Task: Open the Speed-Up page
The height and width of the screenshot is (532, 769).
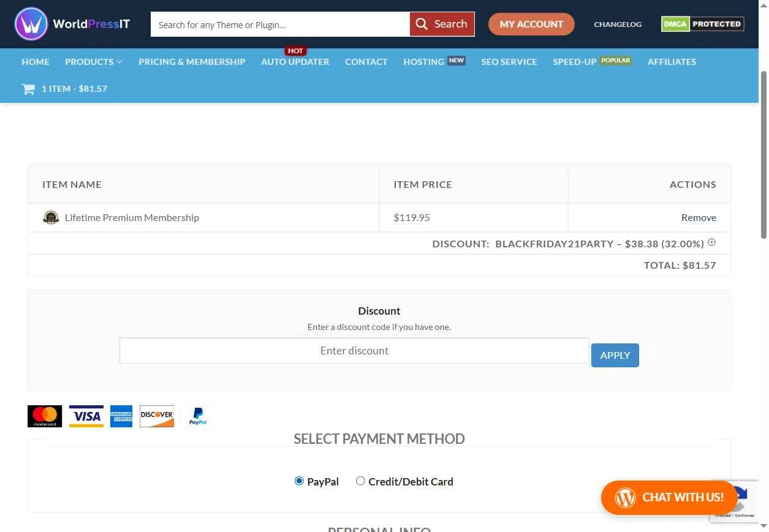Action: point(574,62)
